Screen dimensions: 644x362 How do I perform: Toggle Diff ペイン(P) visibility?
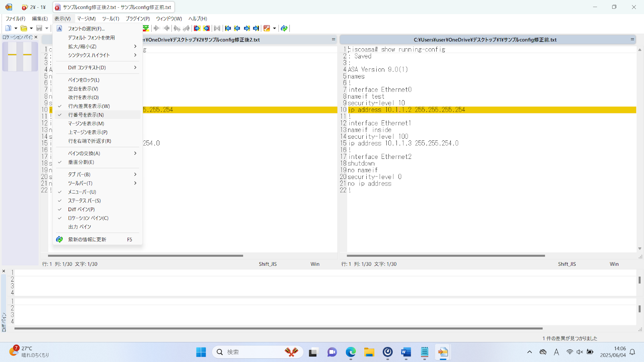(97, 209)
